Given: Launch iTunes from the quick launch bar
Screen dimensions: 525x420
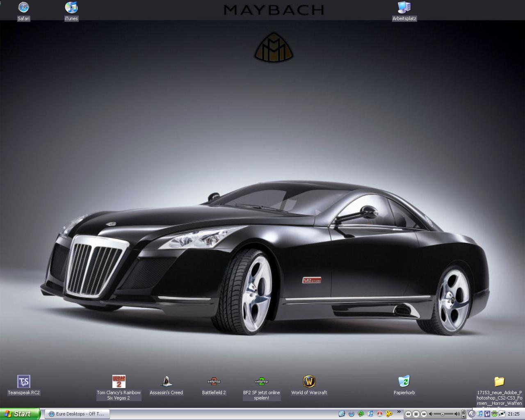Looking at the screenshot, I should 370,414.
